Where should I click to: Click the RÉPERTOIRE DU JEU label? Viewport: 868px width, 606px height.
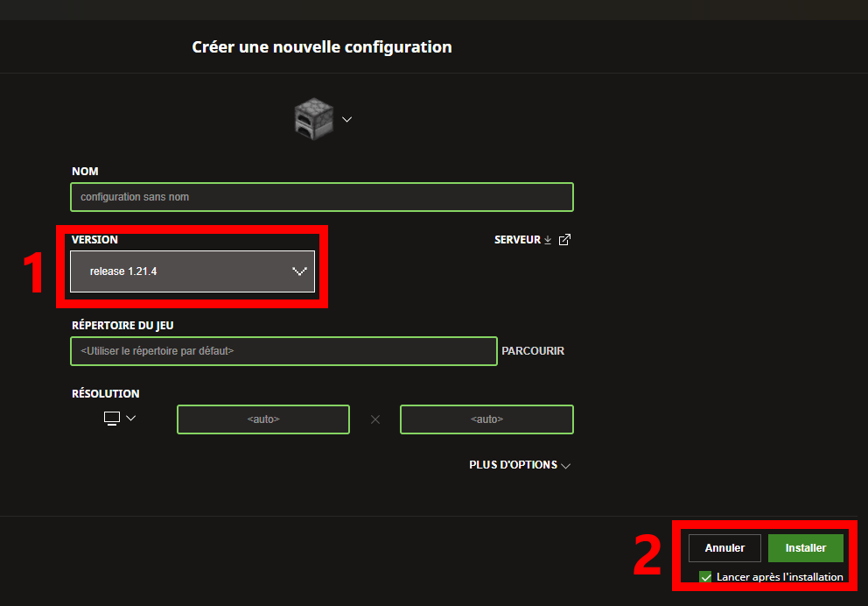tap(122, 325)
